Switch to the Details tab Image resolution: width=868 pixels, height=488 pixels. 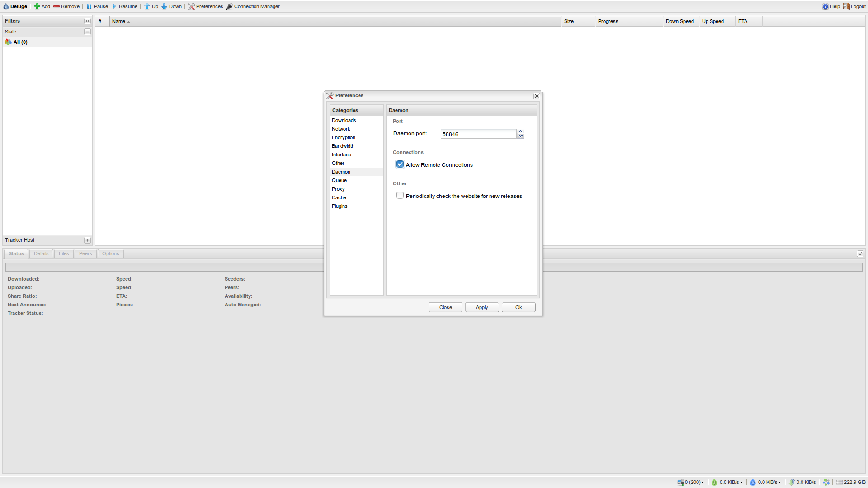point(41,253)
